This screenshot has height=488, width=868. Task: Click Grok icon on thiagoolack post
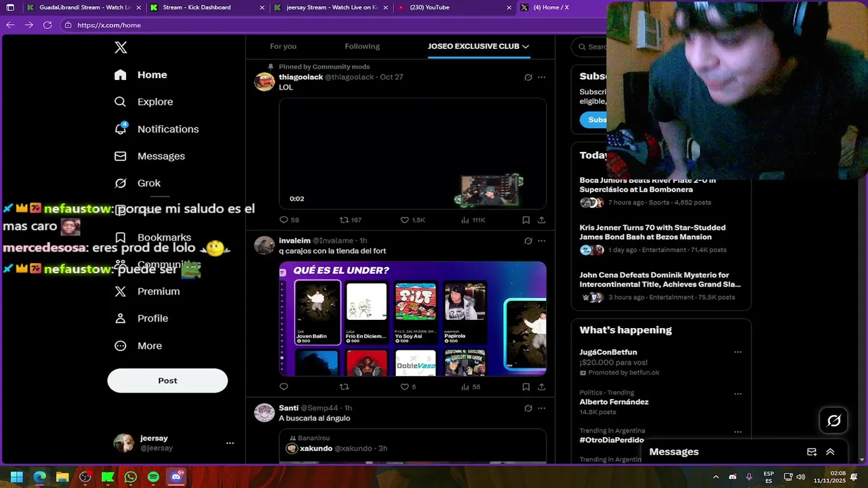tap(528, 77)
